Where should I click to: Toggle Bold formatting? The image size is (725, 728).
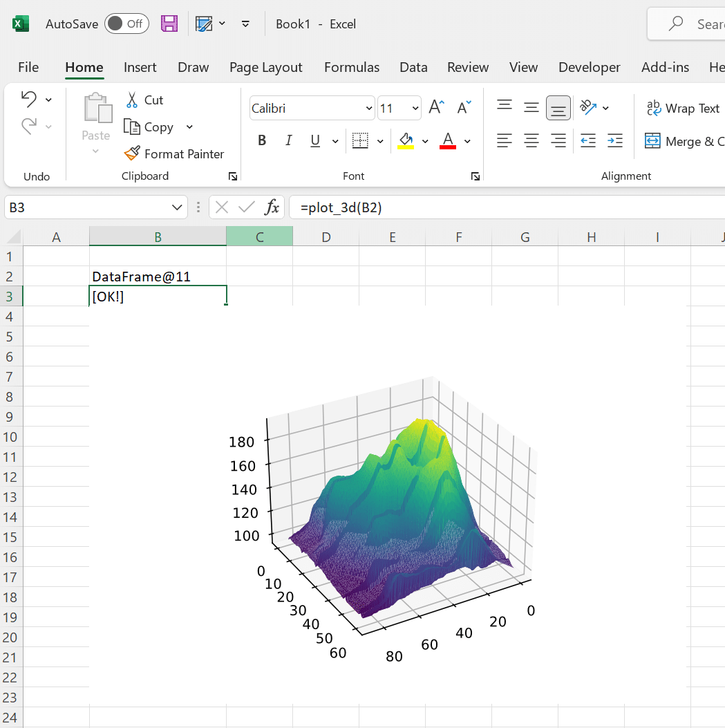262,140
